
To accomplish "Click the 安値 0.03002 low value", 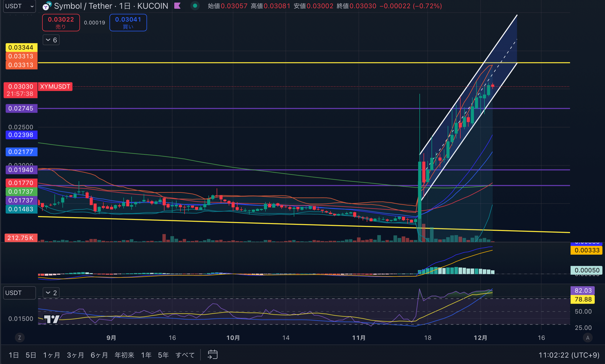I will point(313,6).
